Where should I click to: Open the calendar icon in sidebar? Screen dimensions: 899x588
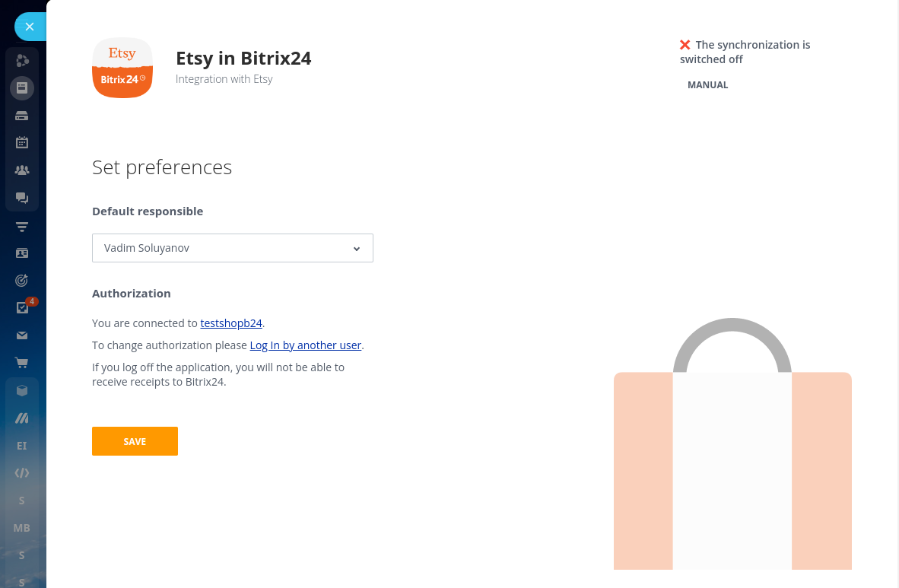pyautogui.click(x=22, y=142)
